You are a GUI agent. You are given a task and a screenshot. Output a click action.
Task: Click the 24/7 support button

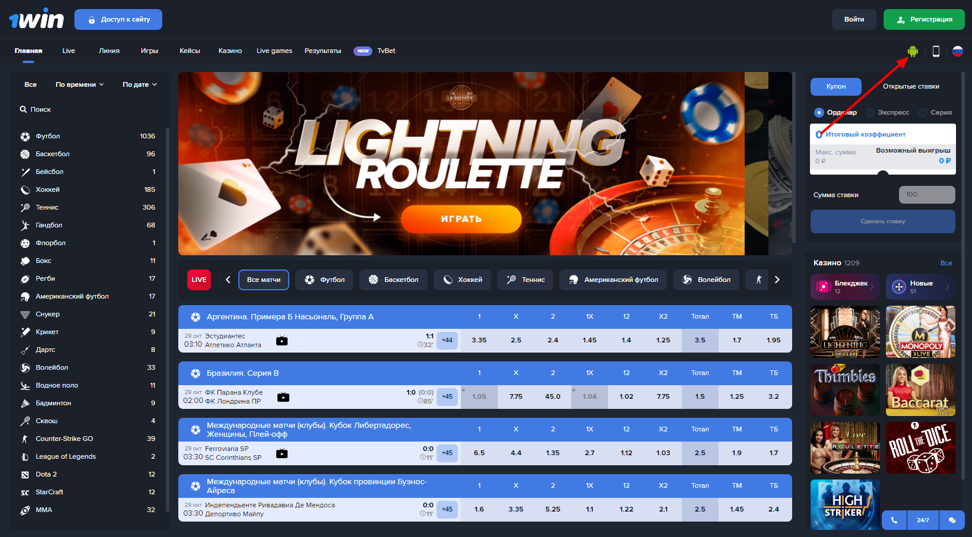(x=923, y=520)
